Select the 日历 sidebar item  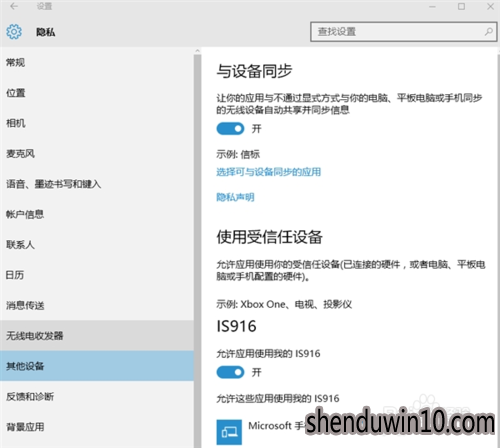pyautogui.click(x=97, y=275)
